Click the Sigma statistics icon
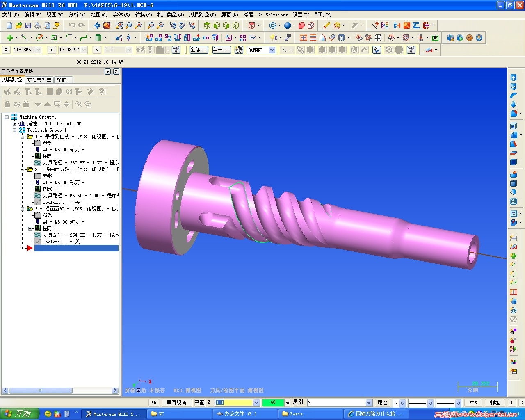Viewport: 525px width, 420px height. point(416,25)
